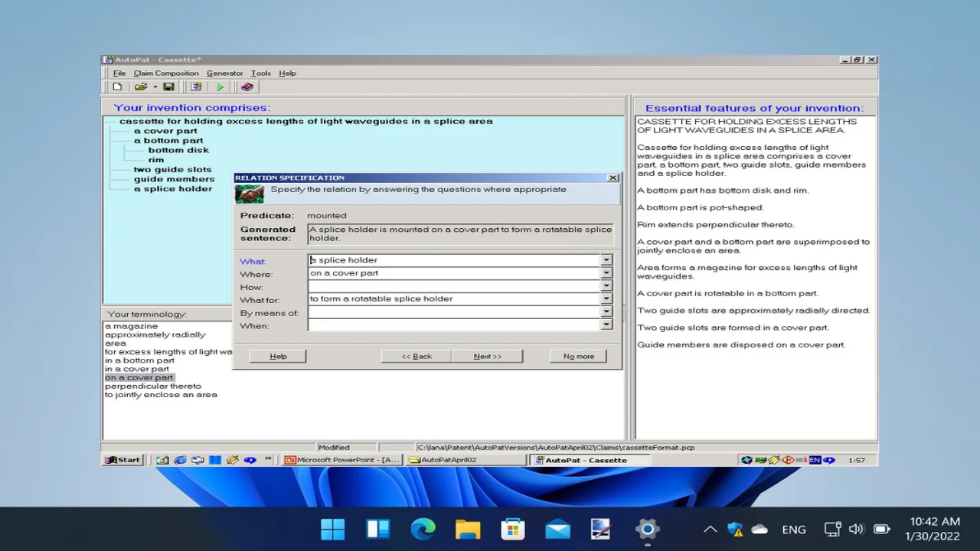The height and width of the screenshot is (551, 980).
Task: Click into the What field
Action: 454,260
